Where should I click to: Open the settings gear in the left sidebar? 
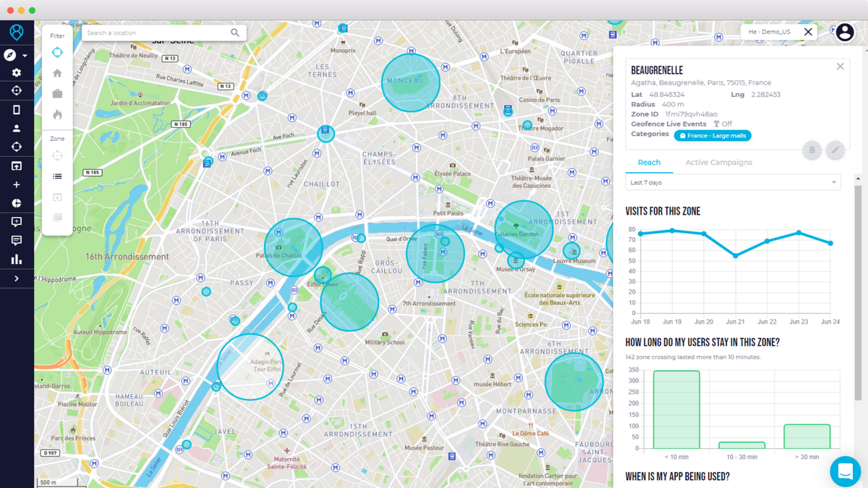(x=17, y=72)
